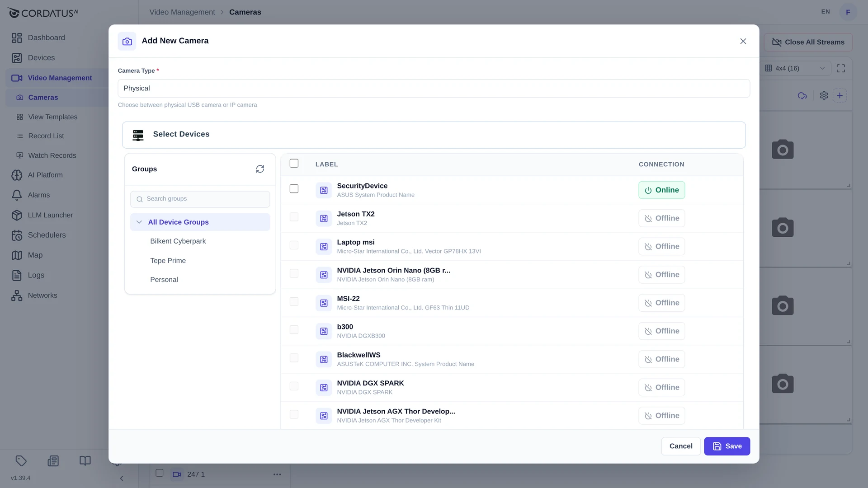
Task: Click the SecurityDevice device icon
Action: click(x=324, y=190)
